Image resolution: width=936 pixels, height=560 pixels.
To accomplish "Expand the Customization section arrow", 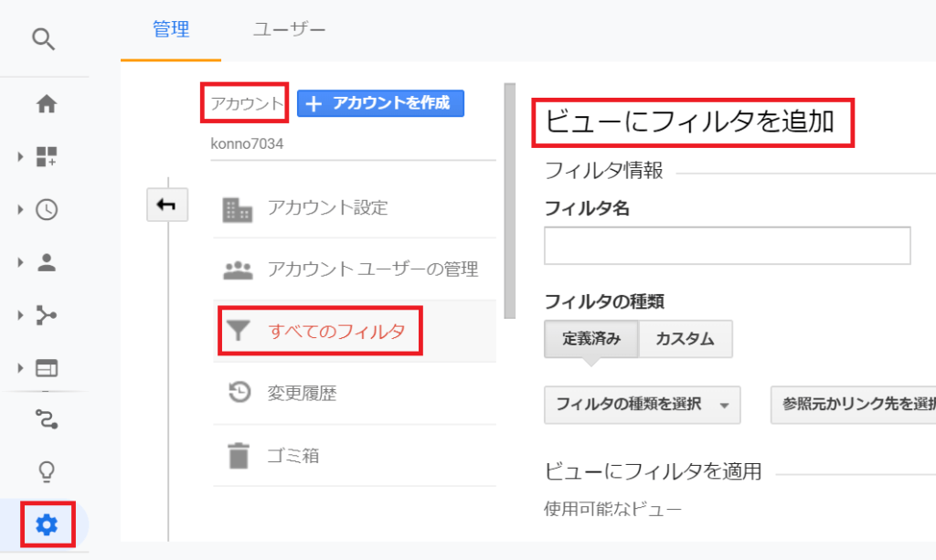I will (x=20, y=157).
